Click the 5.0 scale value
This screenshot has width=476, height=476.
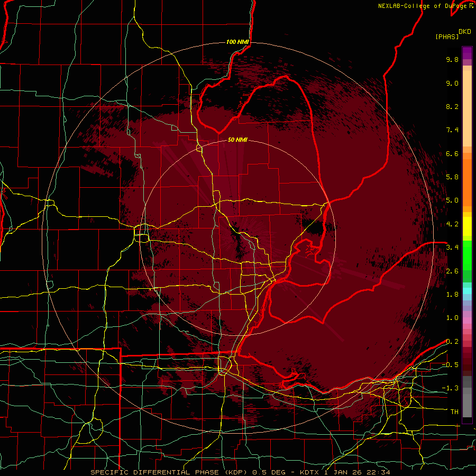tap(452, 200)
